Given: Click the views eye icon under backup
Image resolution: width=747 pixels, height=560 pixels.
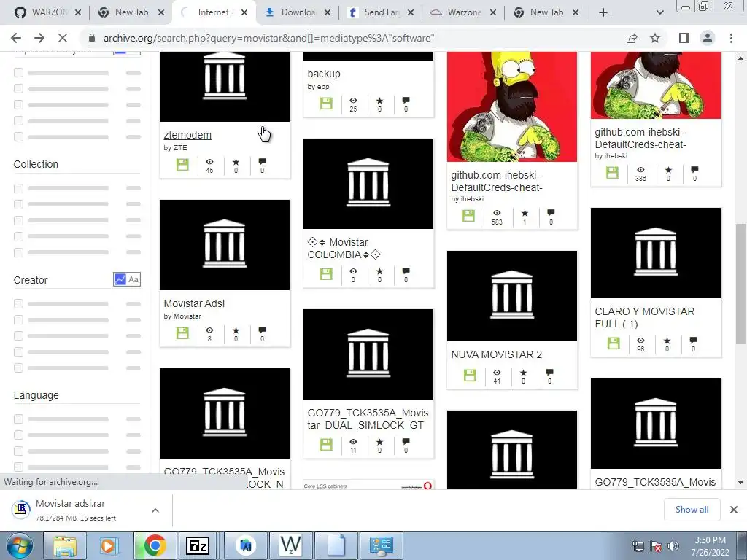Looking at the screenshot, I should point(353,101).
